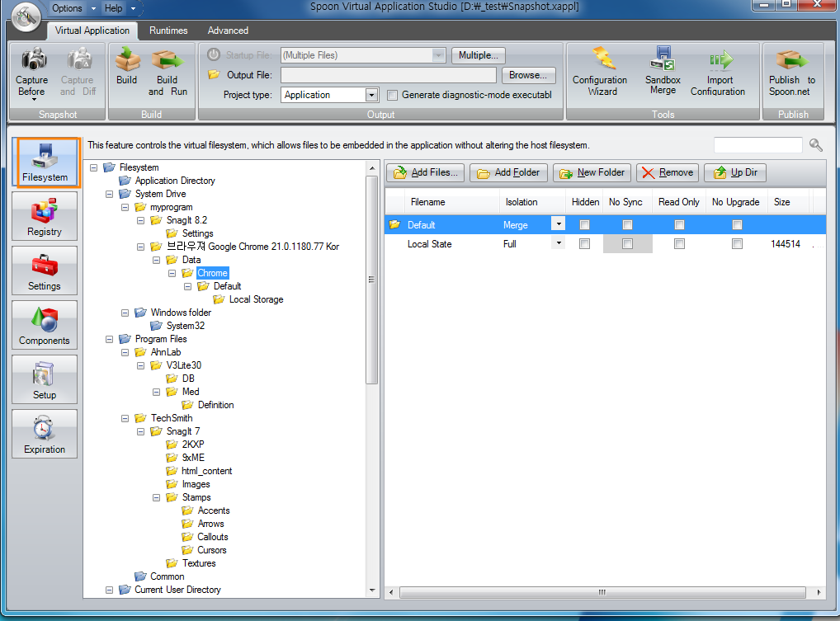The height and width of the screenshot is (621, 840).
Task: Collapse the System Drive tree node
Action: point(109,194)
